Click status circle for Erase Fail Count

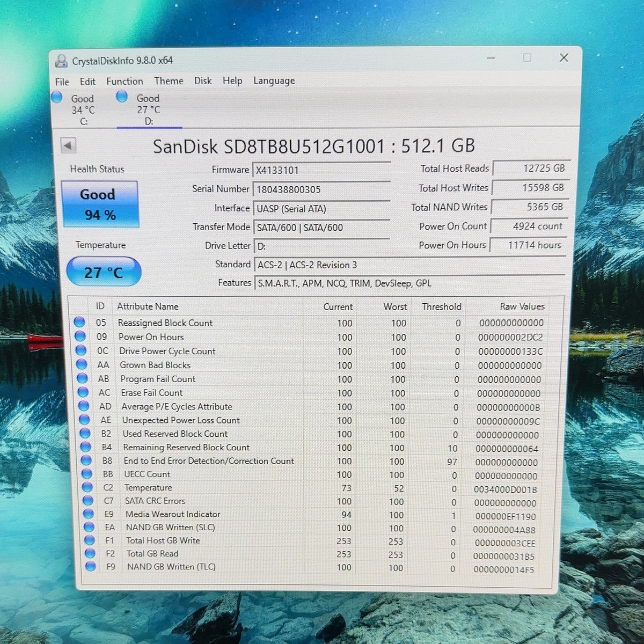coord(83,392)
